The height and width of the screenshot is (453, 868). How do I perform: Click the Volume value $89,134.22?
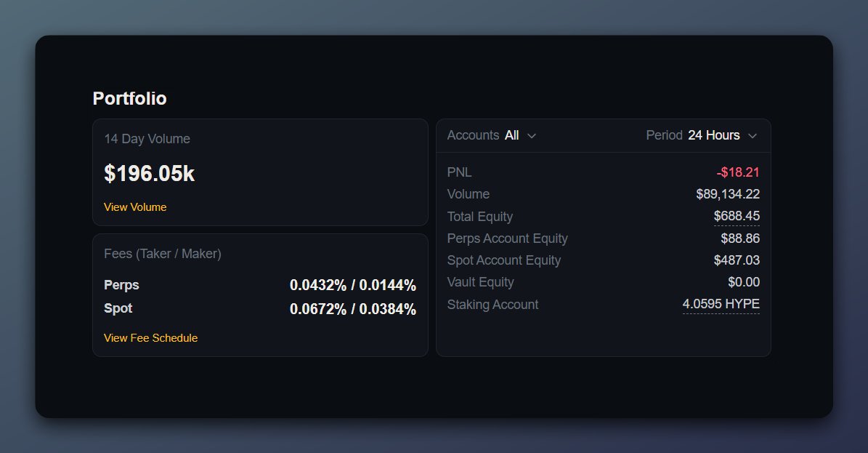[x=727, y=194]
